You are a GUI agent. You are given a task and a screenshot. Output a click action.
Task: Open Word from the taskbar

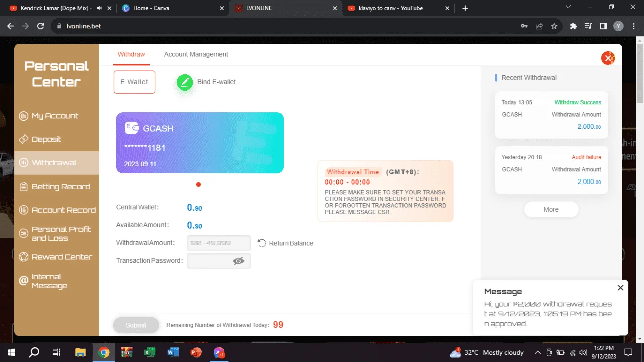pyautogui.click(x=173, y=352)
